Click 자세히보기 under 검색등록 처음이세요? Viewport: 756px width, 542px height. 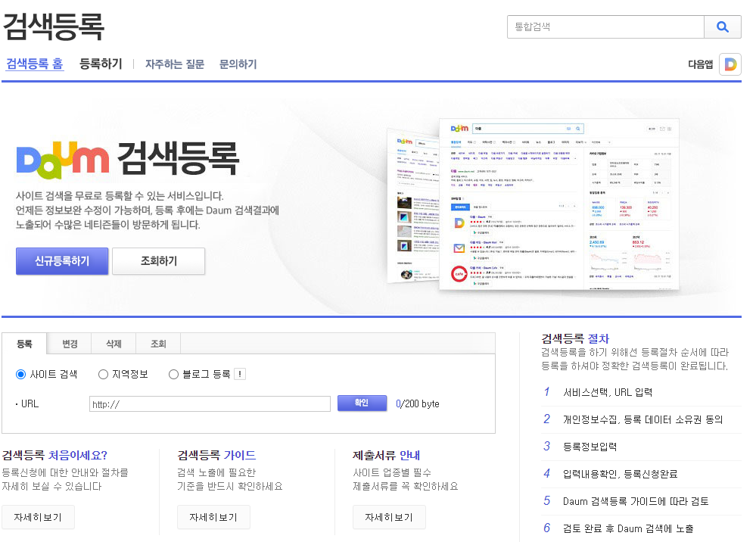[x=38, y=518]
